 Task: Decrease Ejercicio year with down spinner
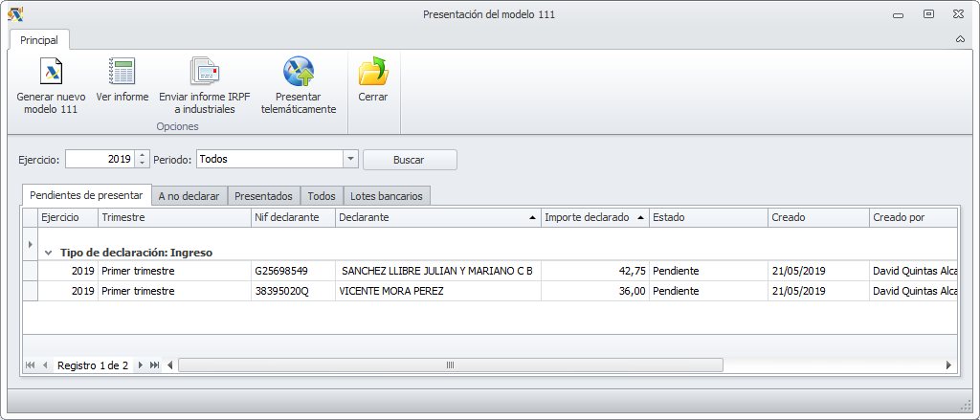coord(143,164)
